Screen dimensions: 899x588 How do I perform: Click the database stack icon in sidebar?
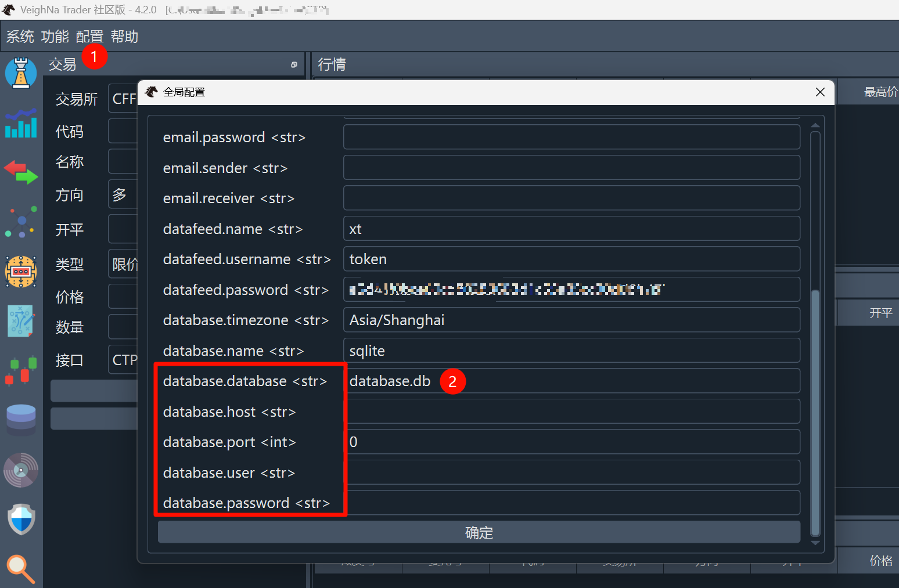[21, 420]
